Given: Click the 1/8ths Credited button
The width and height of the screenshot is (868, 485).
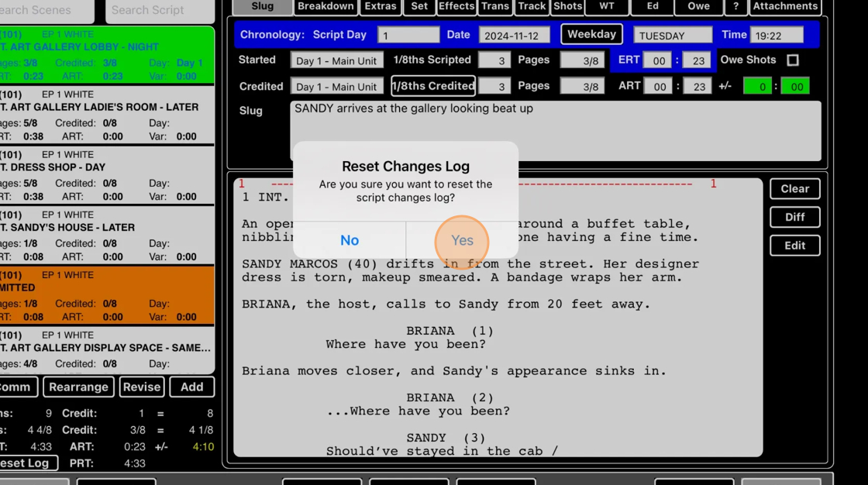Looking at the screenshot, I should 432,86.
